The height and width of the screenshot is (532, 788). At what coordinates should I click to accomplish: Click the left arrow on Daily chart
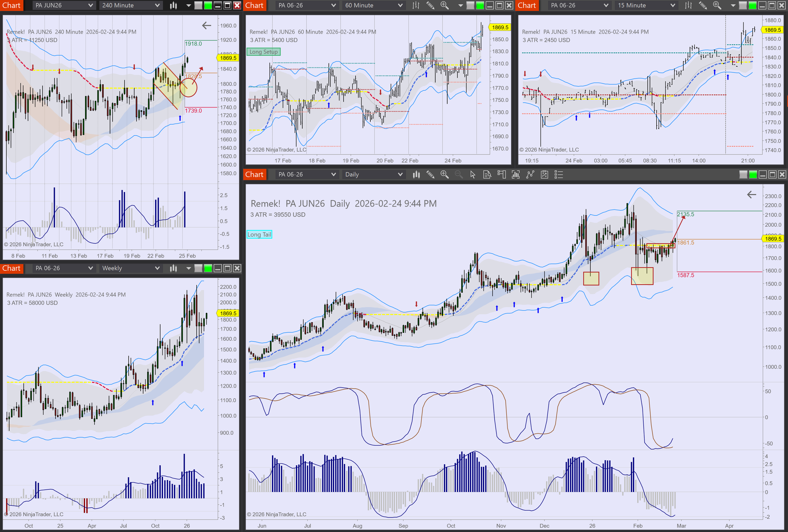pyautogui.click(x=751, y=195)
